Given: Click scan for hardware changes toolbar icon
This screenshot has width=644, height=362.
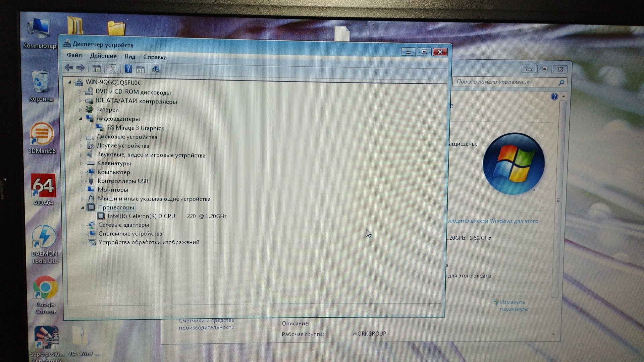Looking at the screenshot, I should pos(156,69).
